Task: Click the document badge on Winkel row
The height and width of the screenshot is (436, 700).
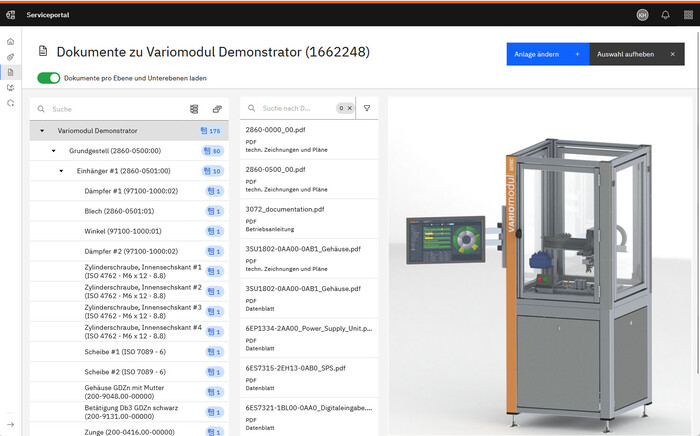Action: tap(214, 231)
